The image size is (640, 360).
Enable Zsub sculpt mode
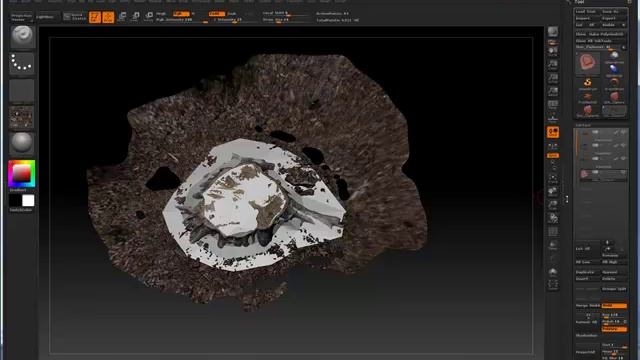232,14
